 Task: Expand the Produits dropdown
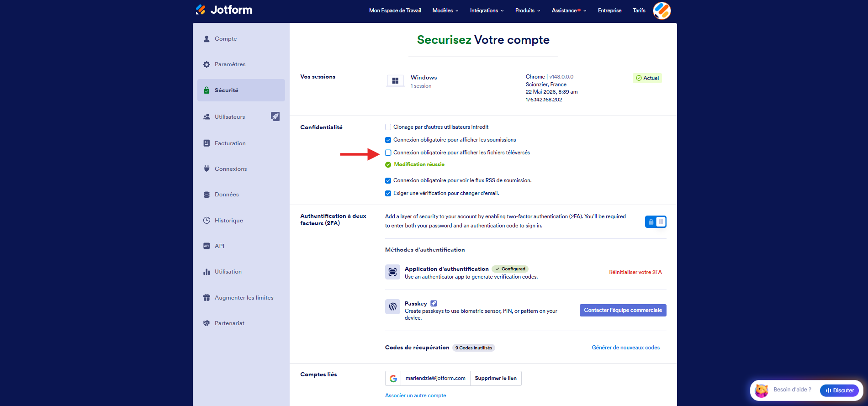click(x=528, y=11)
